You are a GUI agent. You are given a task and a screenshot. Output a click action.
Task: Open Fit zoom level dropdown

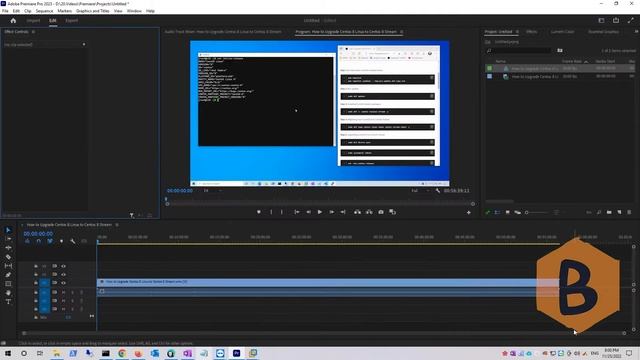coord(212,191)
